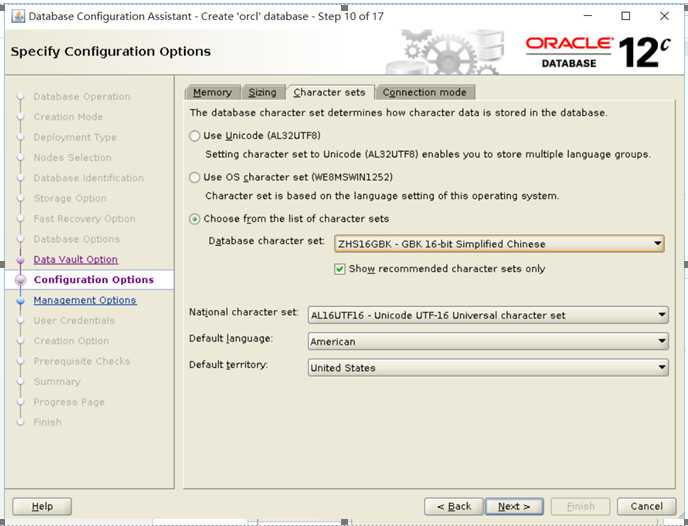Click the Prerequisite Checks step label
Viewport: 688px width, 526px height.
coord(82,361)
